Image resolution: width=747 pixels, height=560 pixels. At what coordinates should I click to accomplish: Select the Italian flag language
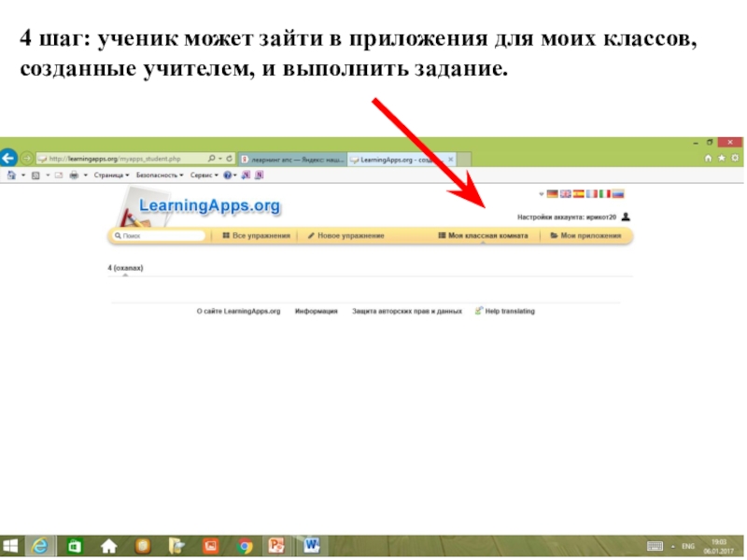605,194
